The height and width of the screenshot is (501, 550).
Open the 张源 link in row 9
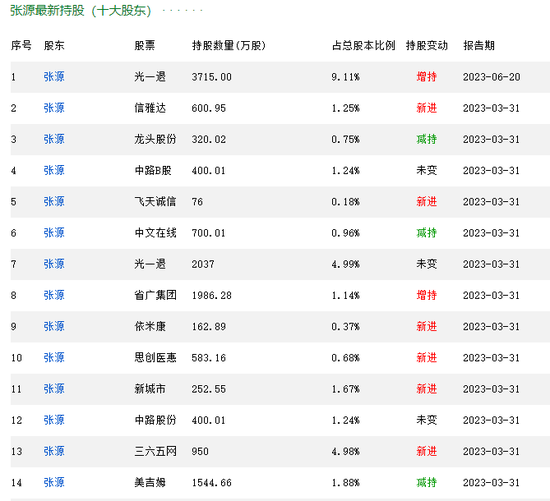pyautogui.click(x=54, y=327)
